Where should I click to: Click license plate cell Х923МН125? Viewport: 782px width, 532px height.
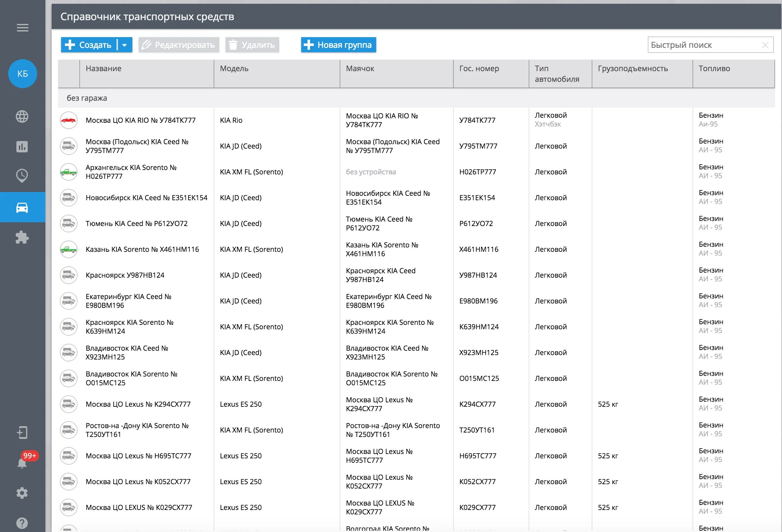[479, 353]
